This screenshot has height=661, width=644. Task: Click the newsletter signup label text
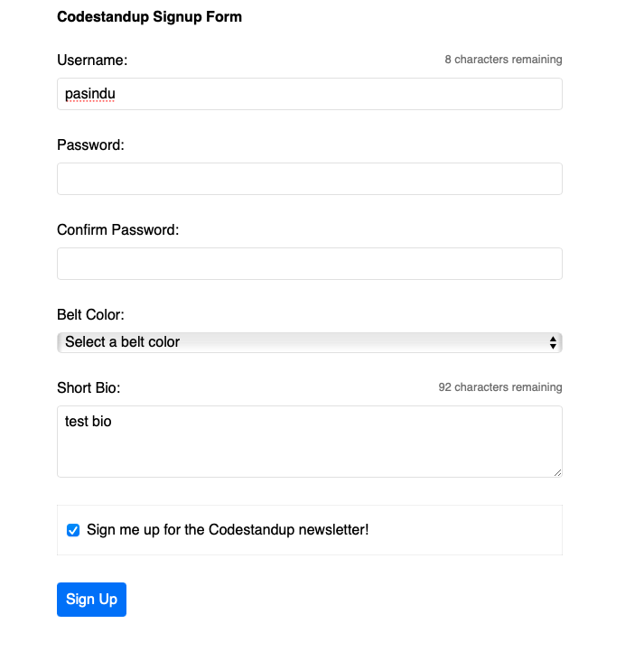[228, 530]
